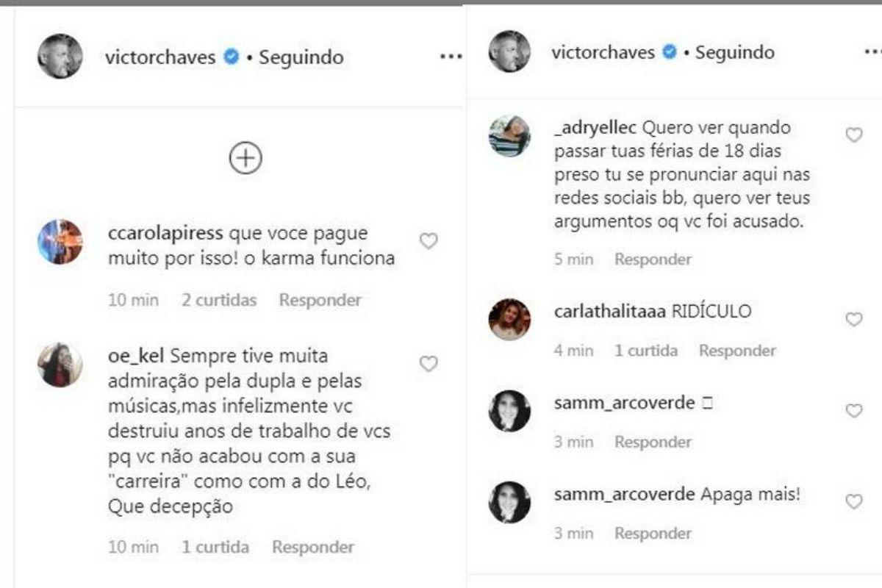882x588 pixels.
Task: Reply to carlathalitaaa's RIDÍCULO comment
Action: click(737, 351)
